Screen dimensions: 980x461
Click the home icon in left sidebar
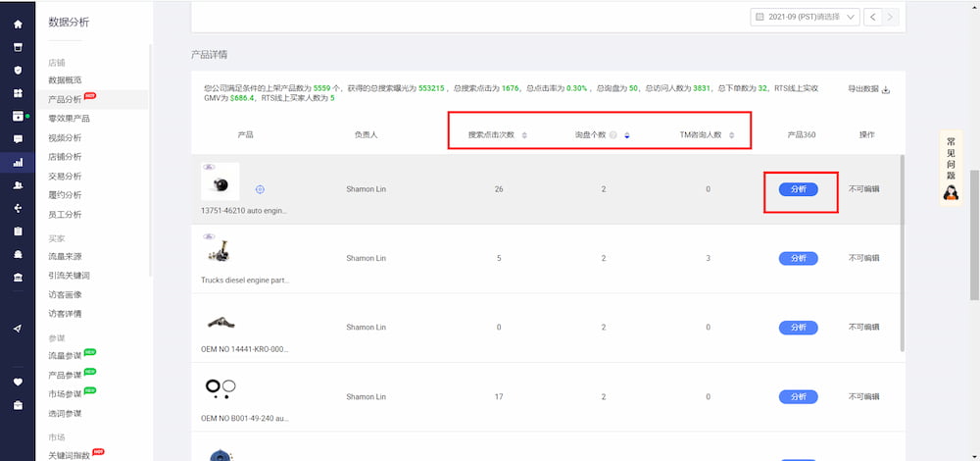(18, 24)
